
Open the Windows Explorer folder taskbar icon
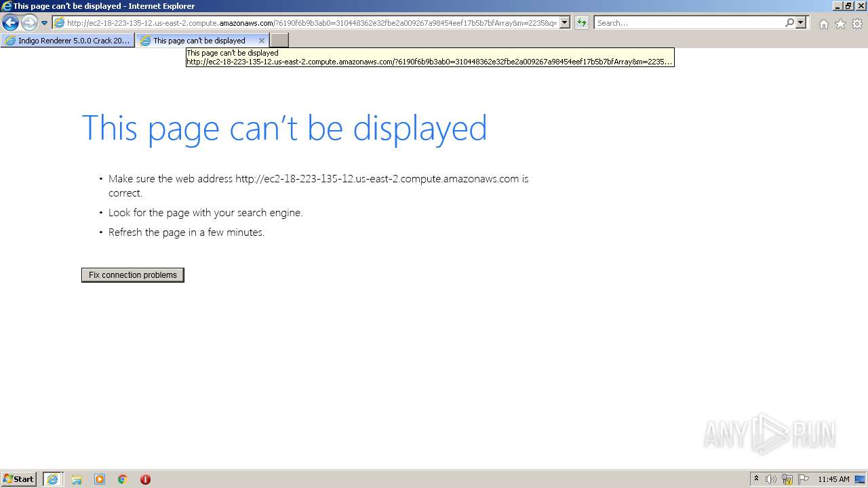coord(77,479)
